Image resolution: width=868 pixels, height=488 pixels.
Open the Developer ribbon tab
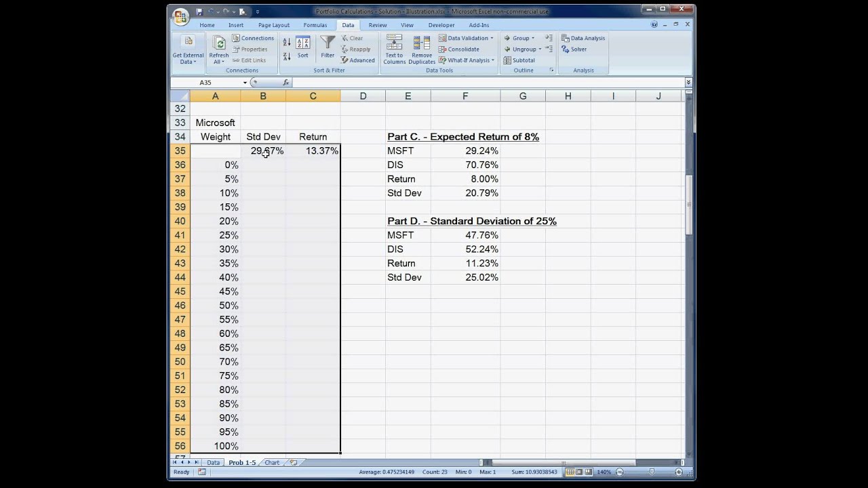click(441, 25)
